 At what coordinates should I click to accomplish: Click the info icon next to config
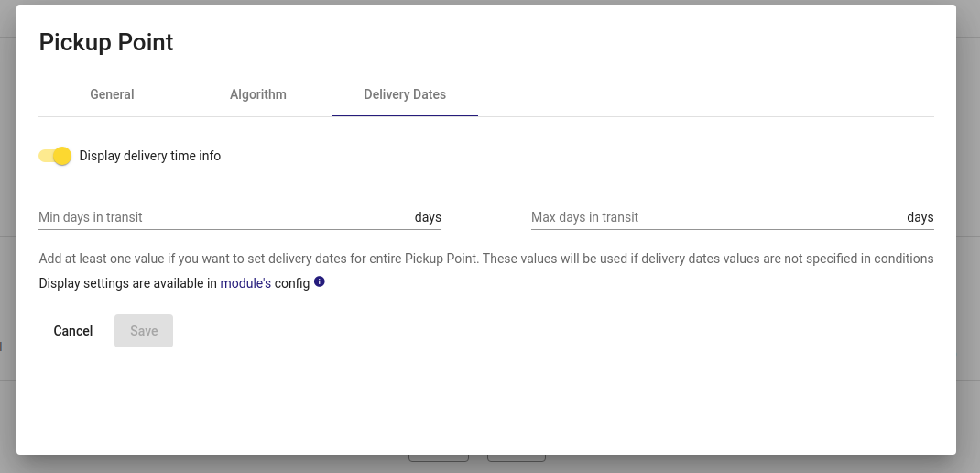320,281
